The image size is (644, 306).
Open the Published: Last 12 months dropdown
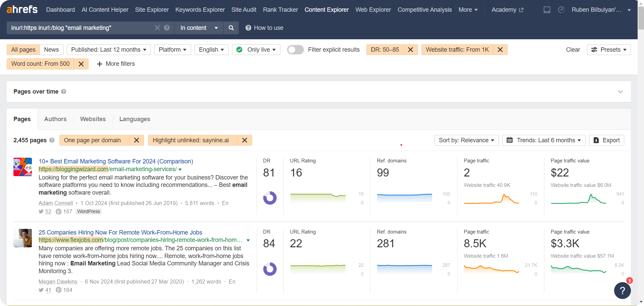coord(108,49)
